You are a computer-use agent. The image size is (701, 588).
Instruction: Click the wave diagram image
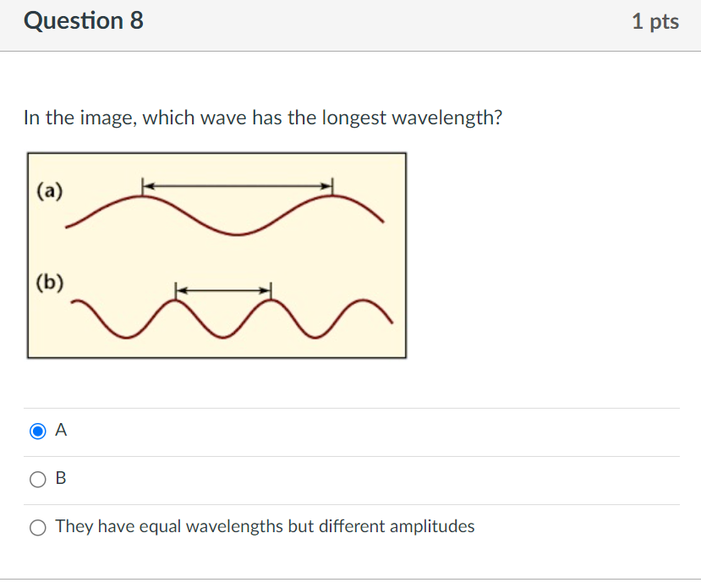tap(217, 254)
